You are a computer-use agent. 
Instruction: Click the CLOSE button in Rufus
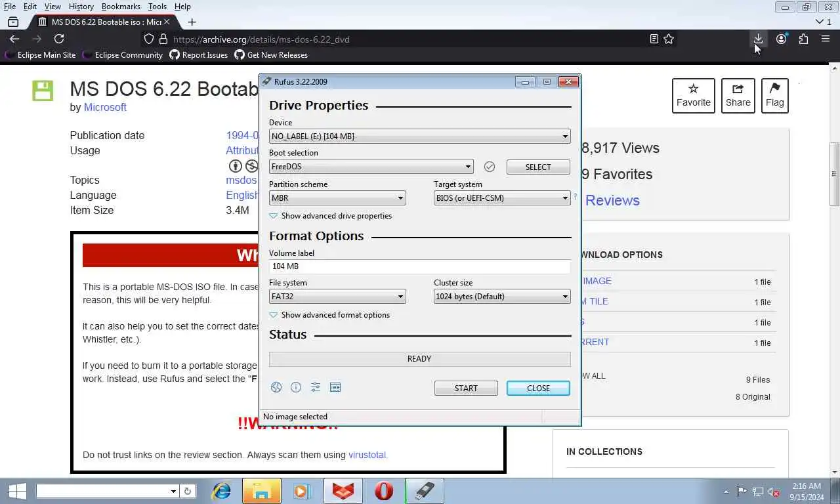(538, 388)
